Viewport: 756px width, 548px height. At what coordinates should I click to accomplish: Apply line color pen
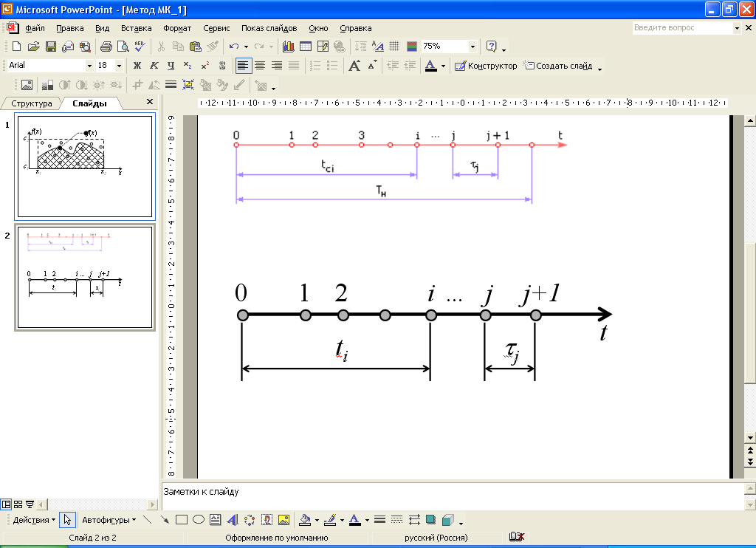pos(330,520)
